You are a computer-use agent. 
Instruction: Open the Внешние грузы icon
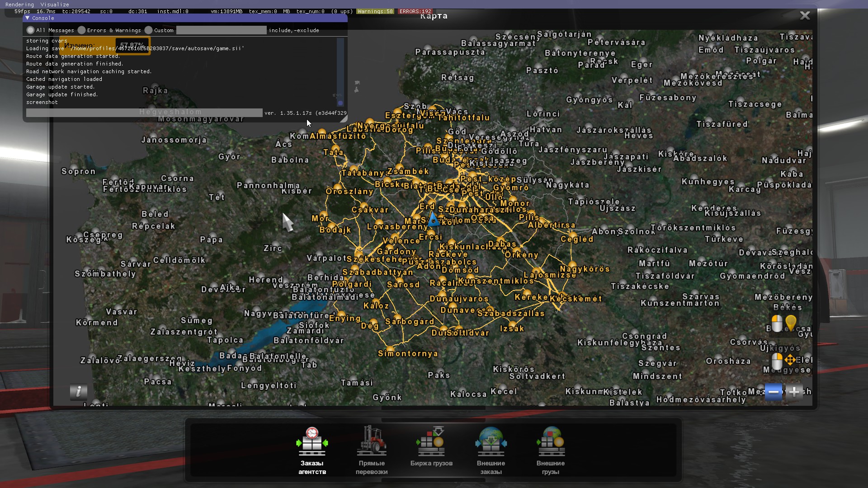pos(551,441)
